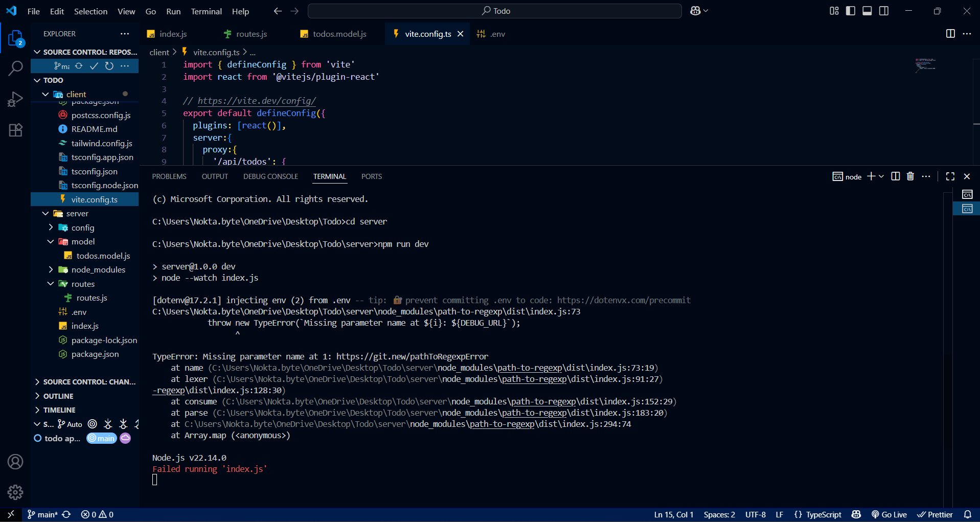Image resolution: width=980 pixels, height=522 pixels.
Task: Open the Selection menu
Action: [x=90, y=11]
